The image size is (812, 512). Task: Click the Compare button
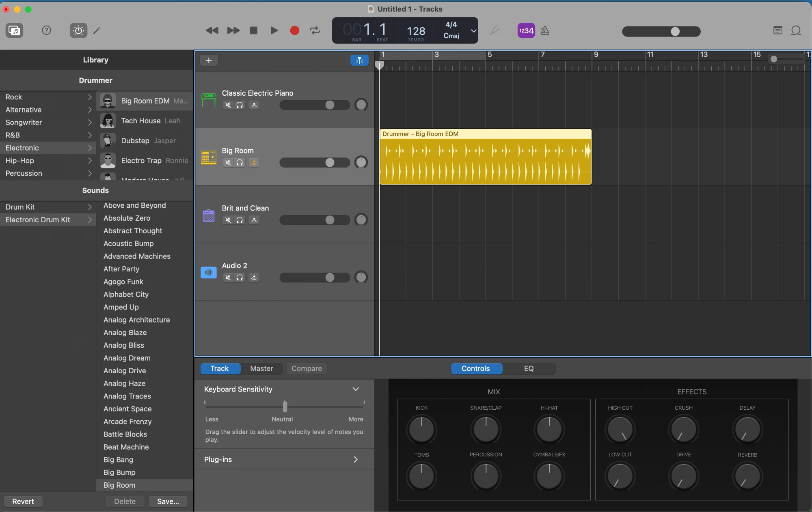click(307, 369)
